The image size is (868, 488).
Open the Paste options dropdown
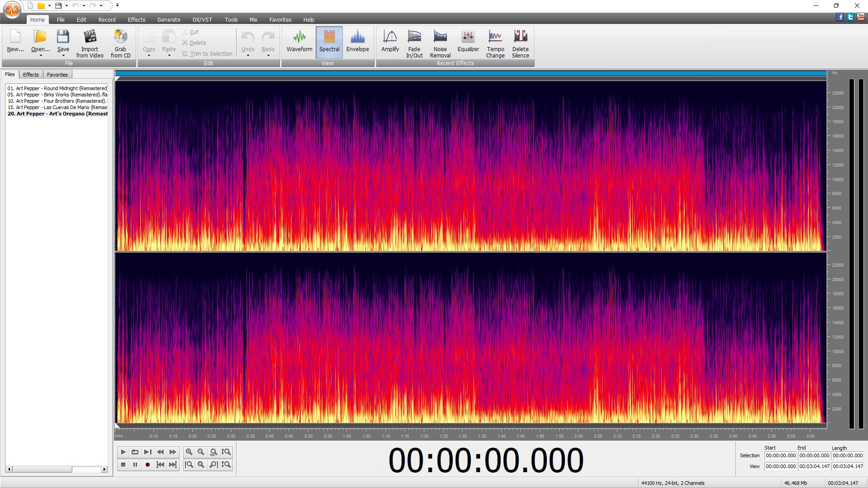(x=169, y=55)
